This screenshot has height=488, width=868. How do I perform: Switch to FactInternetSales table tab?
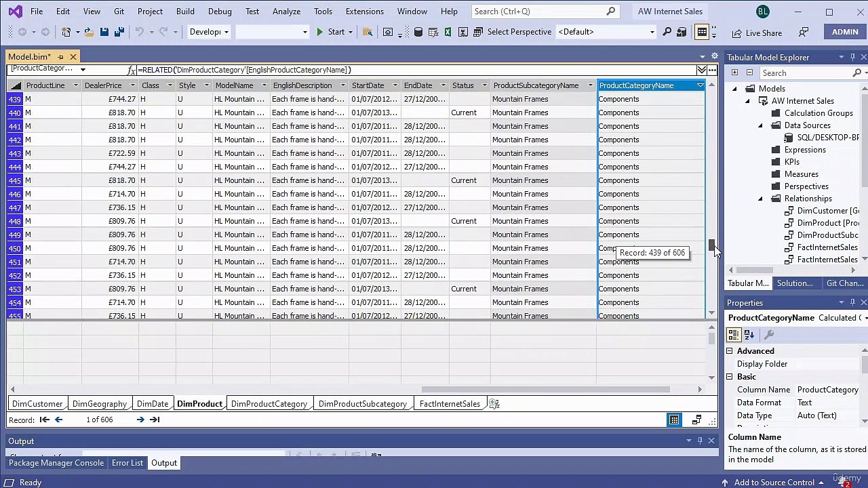(x=450, y=404)
